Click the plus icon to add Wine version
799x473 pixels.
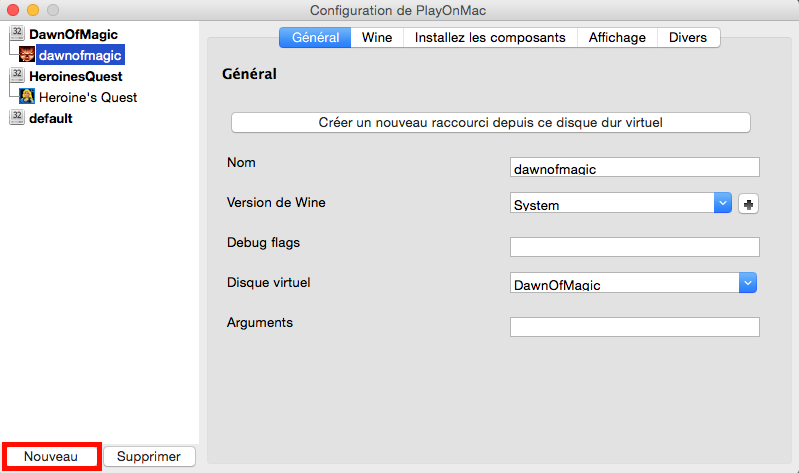(x=748, y=204)
